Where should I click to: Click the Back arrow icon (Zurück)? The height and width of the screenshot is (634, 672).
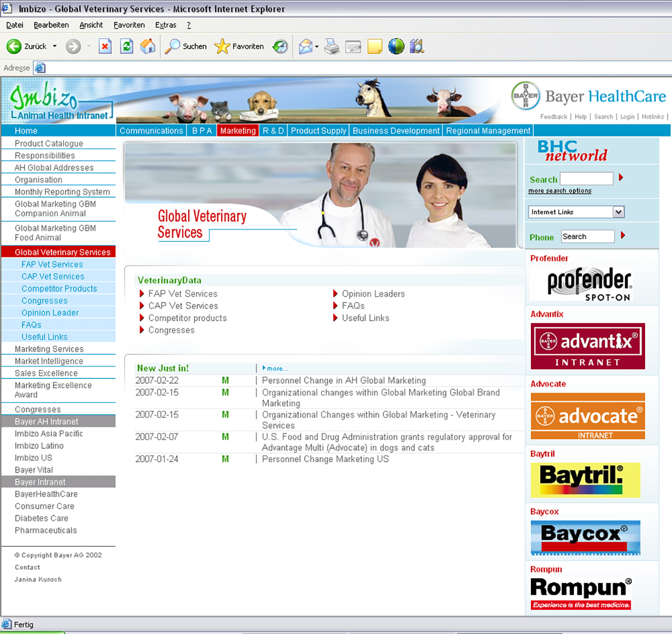click(13, 46)
